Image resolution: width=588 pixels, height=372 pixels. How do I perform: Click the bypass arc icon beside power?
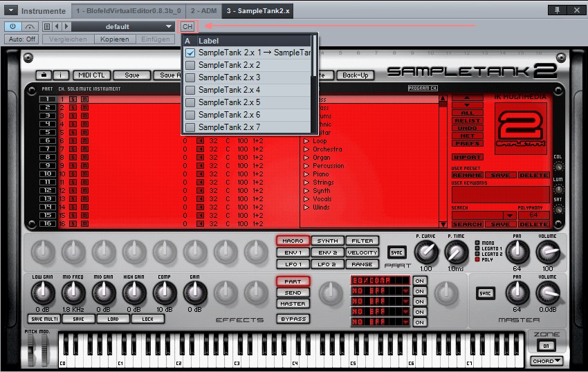(30, 27)
